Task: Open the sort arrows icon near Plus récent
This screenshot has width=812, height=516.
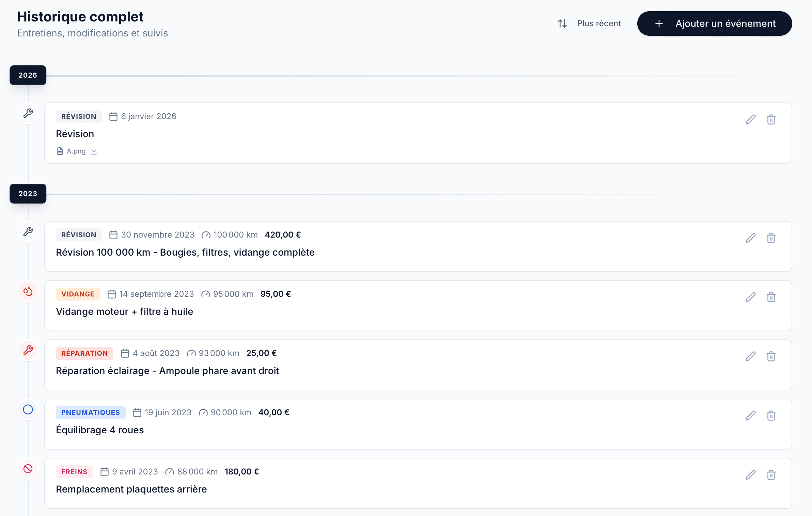Action: pyautogui.click(x=562, y=23)
